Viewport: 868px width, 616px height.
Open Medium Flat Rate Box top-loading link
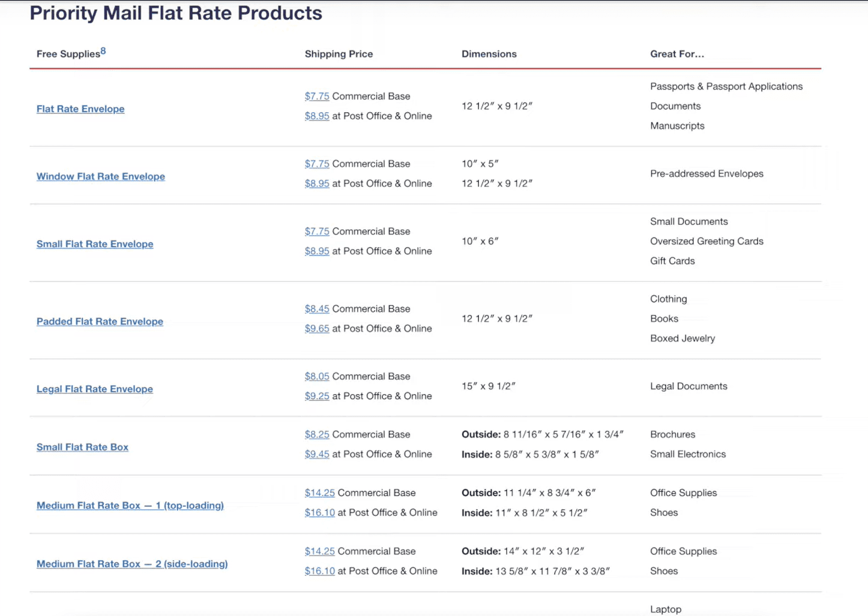pyautogui.click(x=130, y=505)
